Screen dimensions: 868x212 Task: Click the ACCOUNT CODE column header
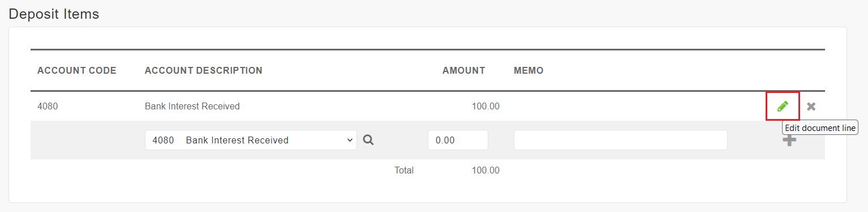point(77,71)
